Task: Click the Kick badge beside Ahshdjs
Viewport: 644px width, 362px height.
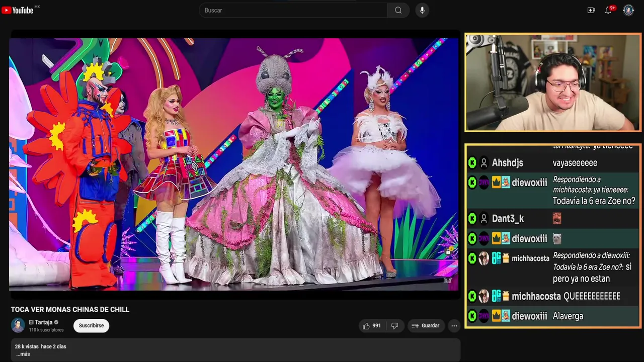Action: tap(472, 163)
